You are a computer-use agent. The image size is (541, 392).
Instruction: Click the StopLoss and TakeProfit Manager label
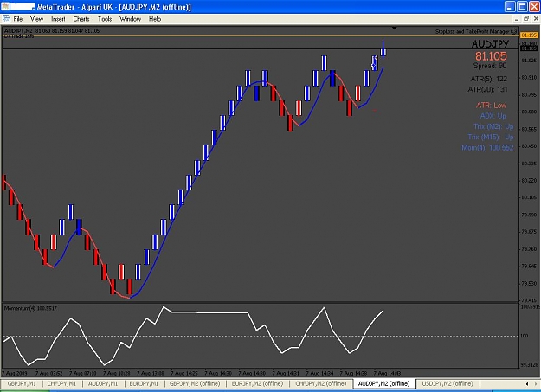pyautogui.click(x=472, y=31)
